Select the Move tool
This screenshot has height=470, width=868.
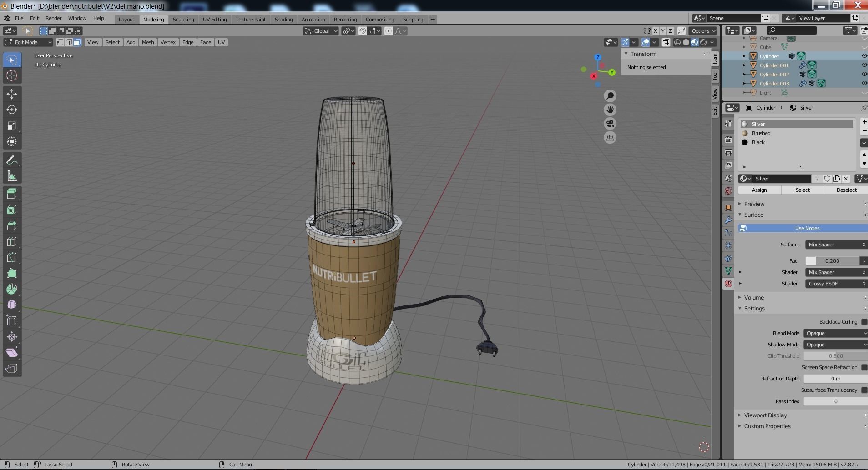coord(12,94)
